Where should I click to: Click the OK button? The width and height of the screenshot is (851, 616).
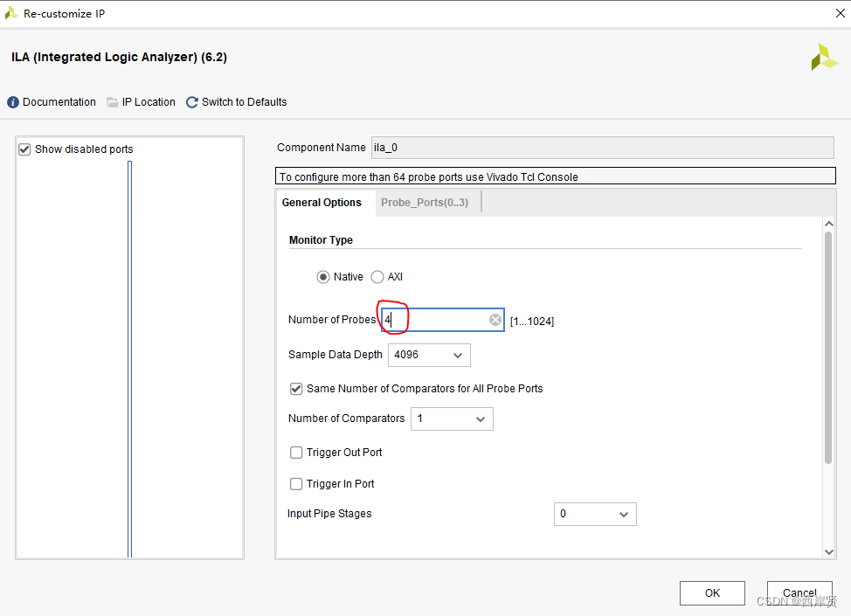[x=712, y=593]
